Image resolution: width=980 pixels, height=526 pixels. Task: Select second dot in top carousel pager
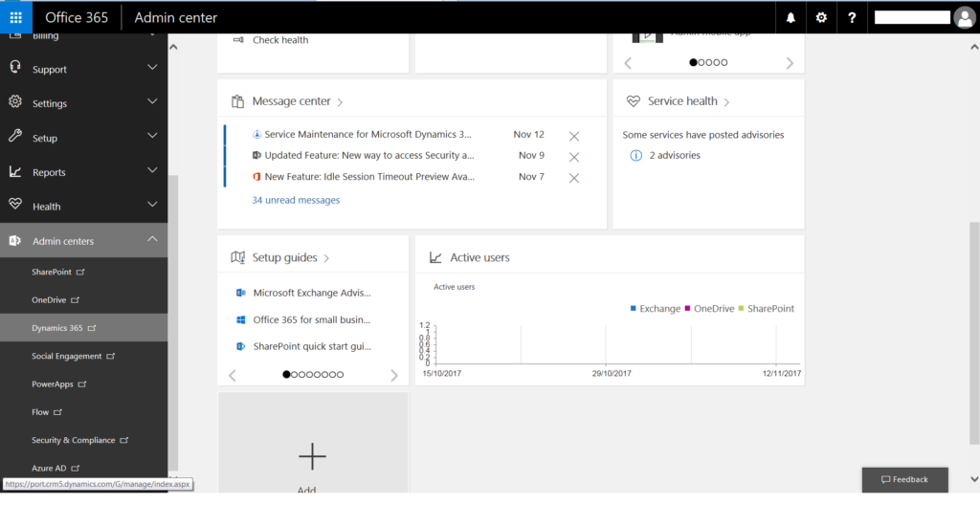coord(702,62)
